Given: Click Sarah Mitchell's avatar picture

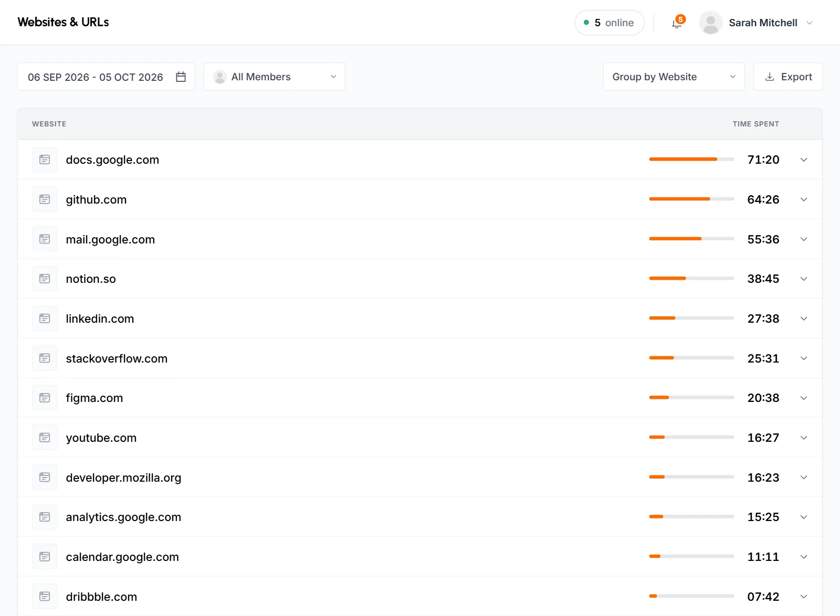Looking at the screenshot, I should (710, 23).
